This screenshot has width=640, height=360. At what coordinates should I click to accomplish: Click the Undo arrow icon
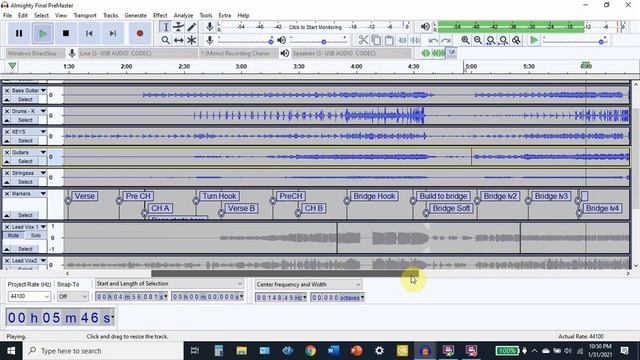click(433, 40)
